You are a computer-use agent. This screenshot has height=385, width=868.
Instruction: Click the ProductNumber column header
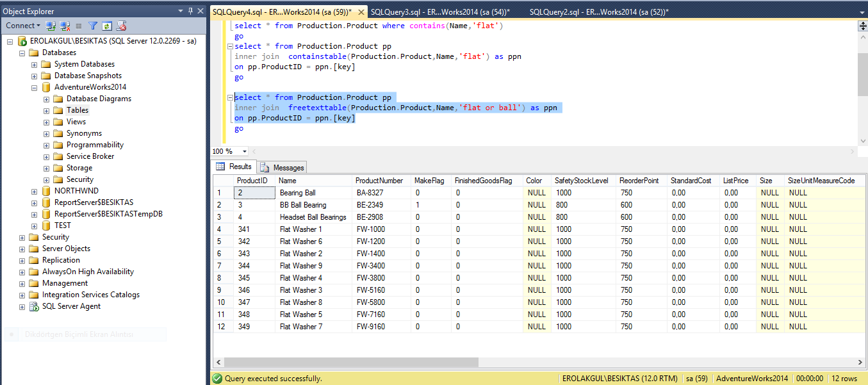[x=379, y=181]
